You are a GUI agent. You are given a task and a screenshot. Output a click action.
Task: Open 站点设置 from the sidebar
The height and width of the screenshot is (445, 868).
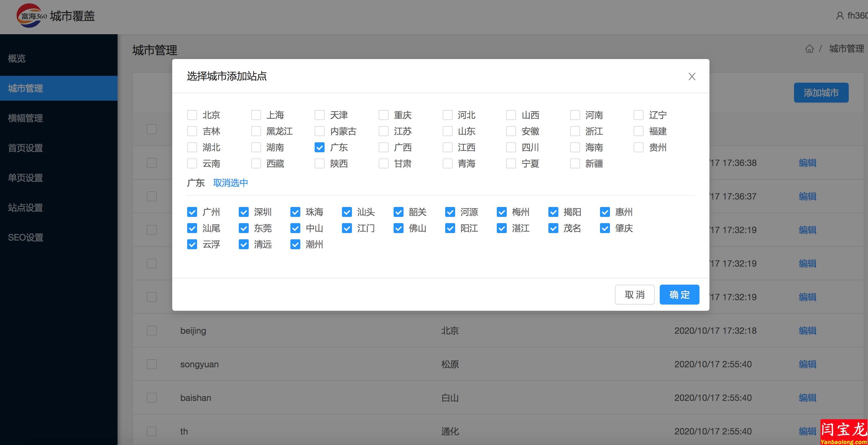25,208
